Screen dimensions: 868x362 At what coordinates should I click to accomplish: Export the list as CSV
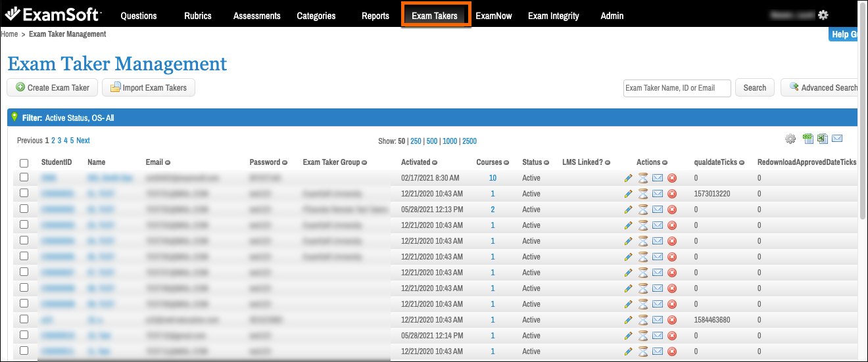[x=808, y=138]
